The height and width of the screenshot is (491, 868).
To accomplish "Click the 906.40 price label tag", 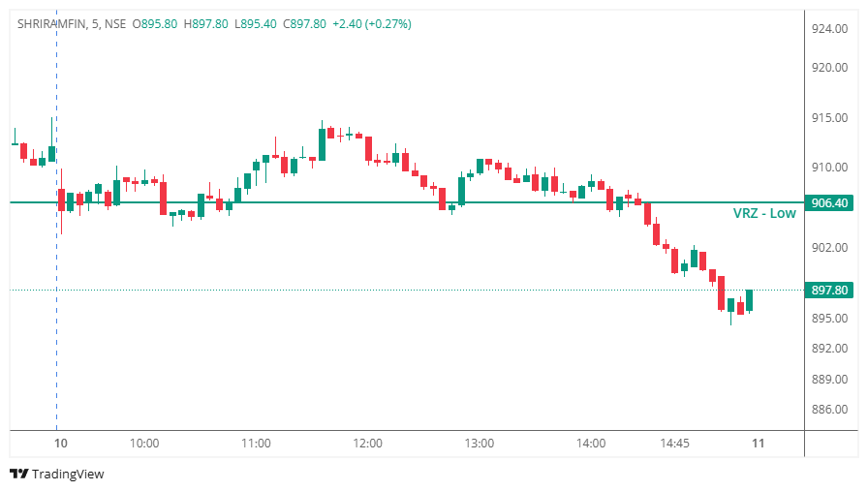I will click(828, 203).
